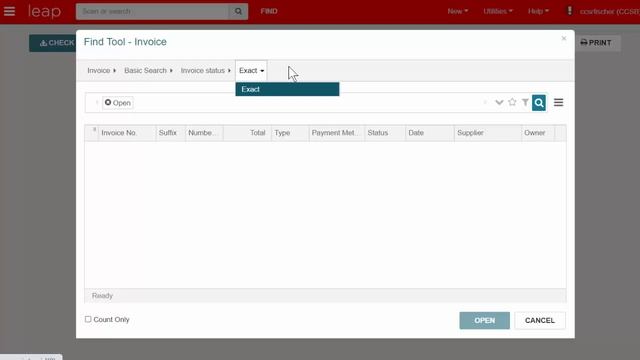Expand the Invoice breadcrumb dropdown

click(x=101, y=71)
